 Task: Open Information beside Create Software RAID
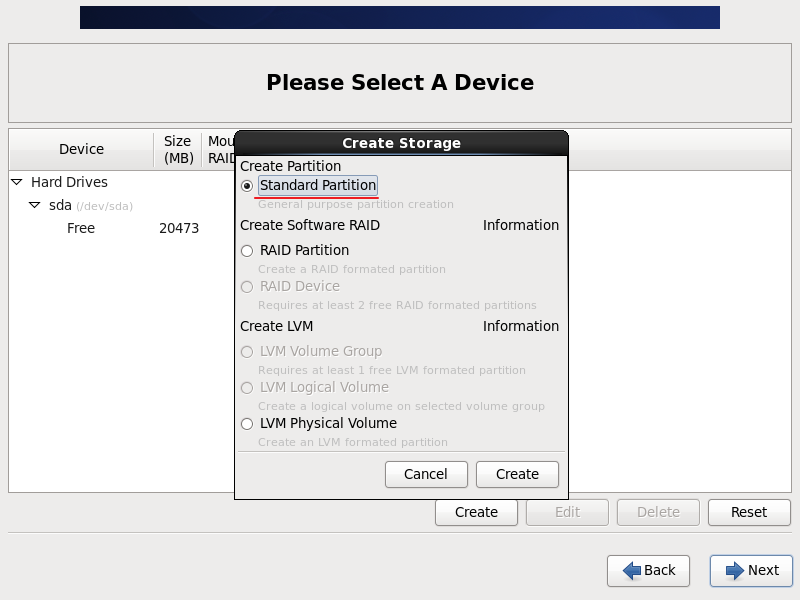point(520,225)
